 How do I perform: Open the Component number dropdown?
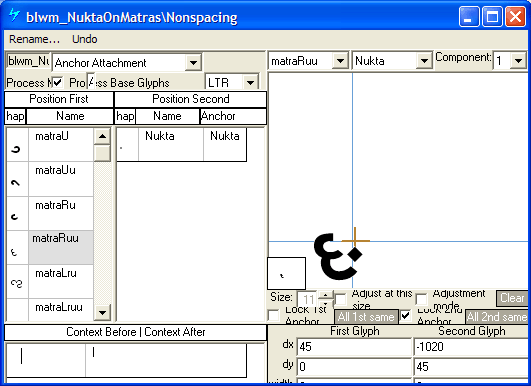(518, 61)
